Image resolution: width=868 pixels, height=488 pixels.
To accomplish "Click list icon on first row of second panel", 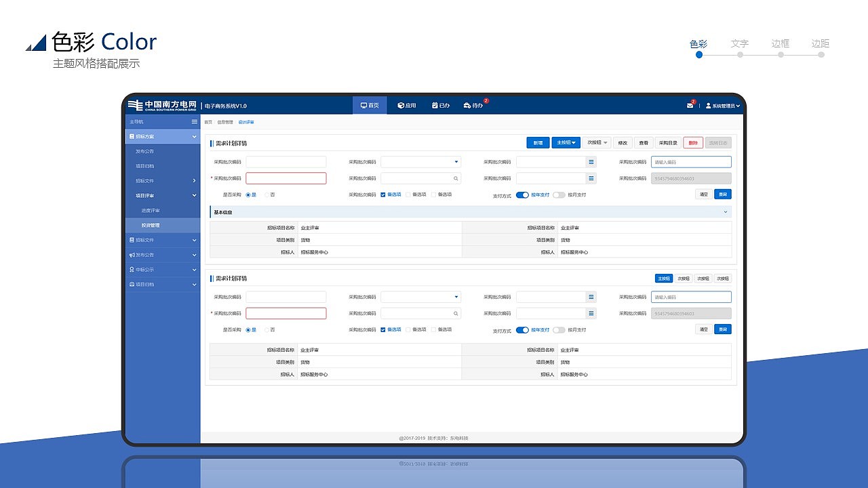I will [x=591, y=297].
